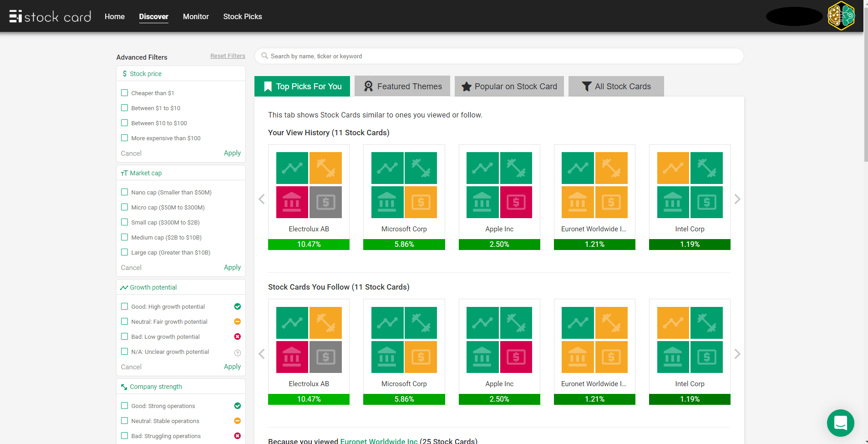Screen dimensions: 868x444
Task: Apply the Growth potential filter
Action: click(x=232, y=367)
